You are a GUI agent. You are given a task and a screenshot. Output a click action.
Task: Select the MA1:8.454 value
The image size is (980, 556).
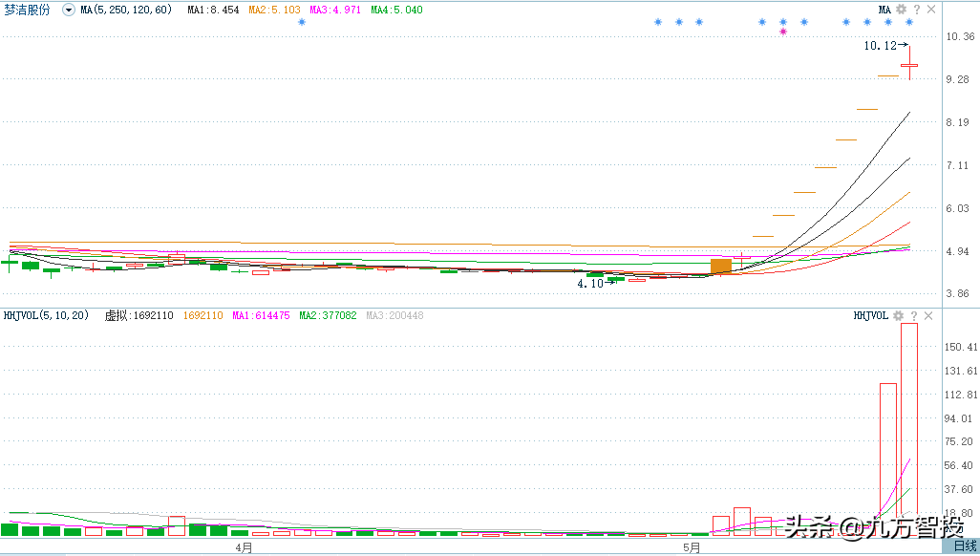point(213,10)
